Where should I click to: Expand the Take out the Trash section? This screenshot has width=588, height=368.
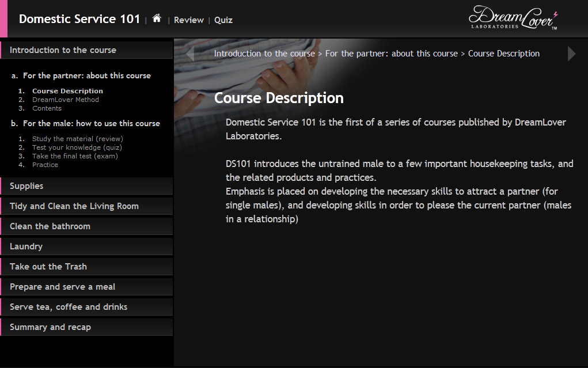tap(86, 266)
